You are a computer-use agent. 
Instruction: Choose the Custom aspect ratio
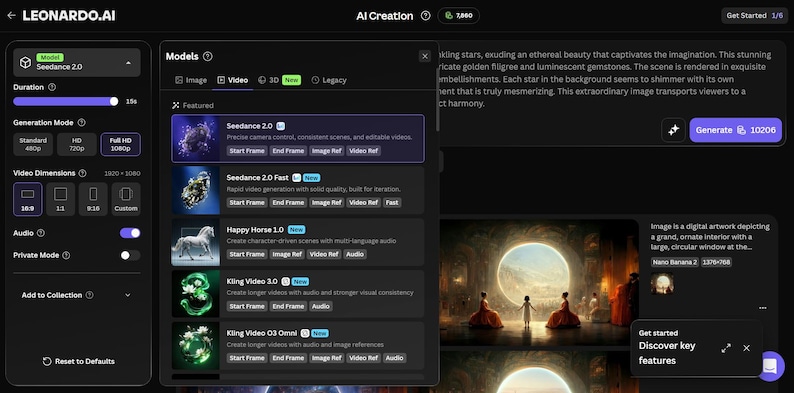[126, 199]
